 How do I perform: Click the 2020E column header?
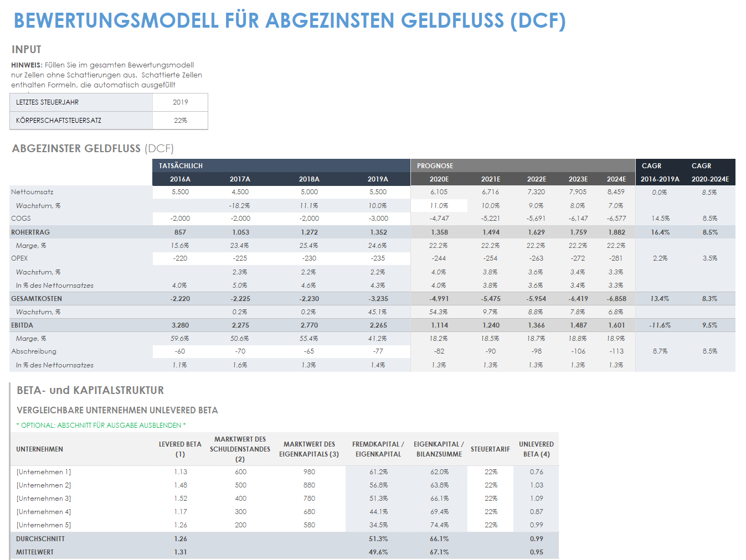[x=439, y=179]
